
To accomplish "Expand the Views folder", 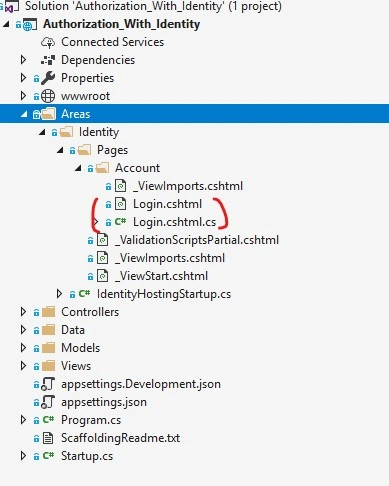I will [x=23, y=366].
